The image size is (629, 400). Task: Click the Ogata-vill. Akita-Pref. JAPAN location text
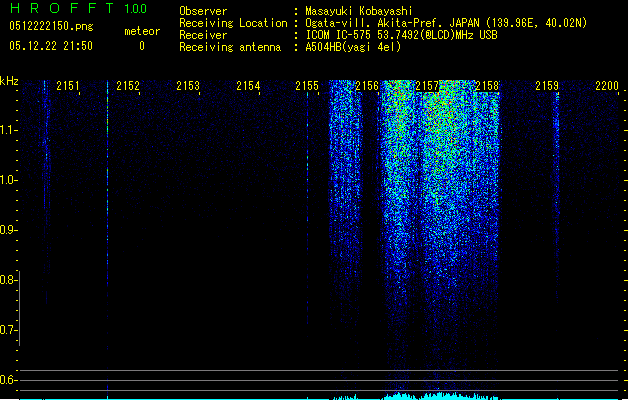click(446, 23)
